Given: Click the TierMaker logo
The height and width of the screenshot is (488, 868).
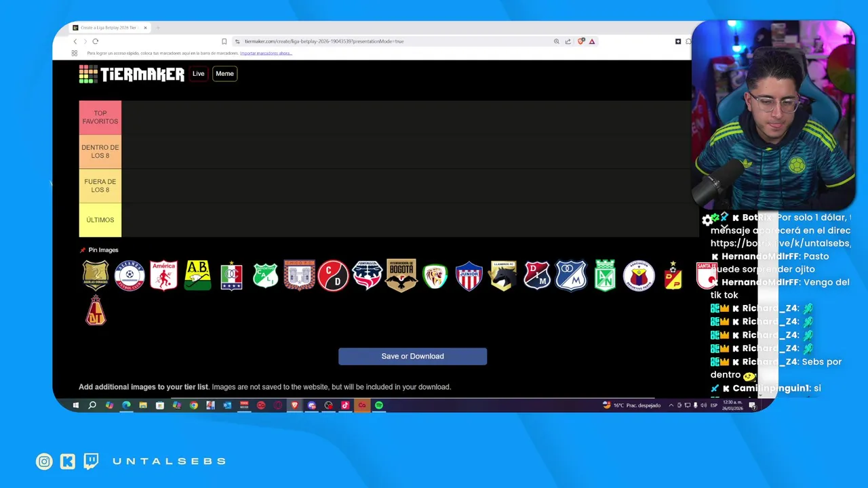Looking at the screenshot, I should click(132, 74).
